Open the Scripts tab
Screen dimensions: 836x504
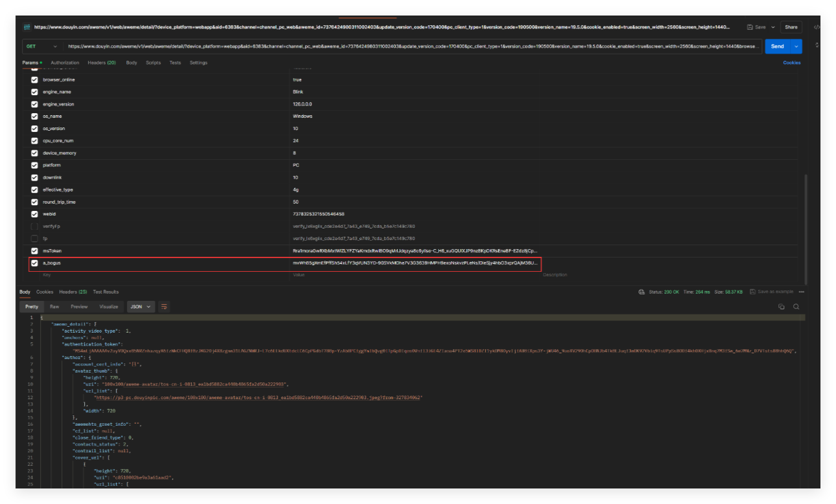point(153,63)
